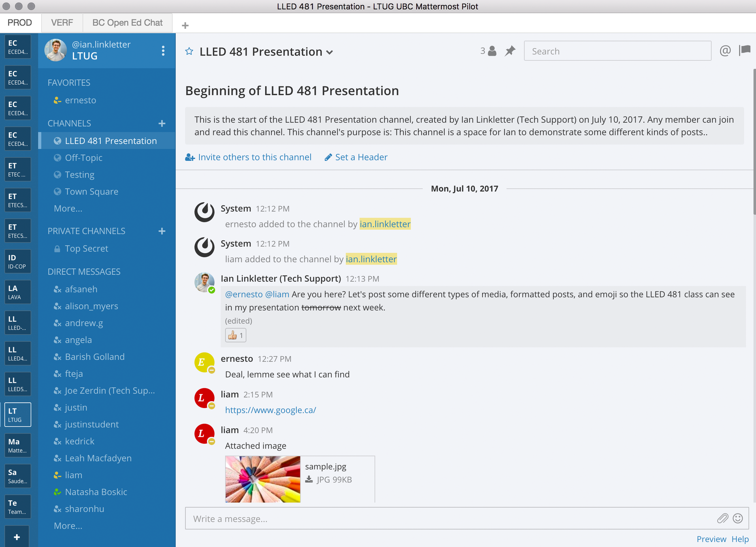Open the Off-Topic channel
This screenshot has width=756, height=547.
pos(83,158)
